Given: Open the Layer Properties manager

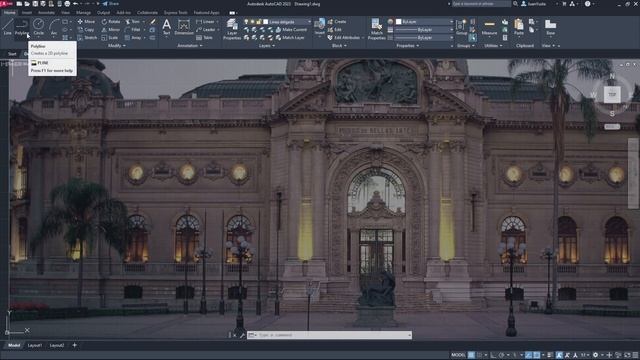Looking at the screenshot, I should (x=232, y=29).
